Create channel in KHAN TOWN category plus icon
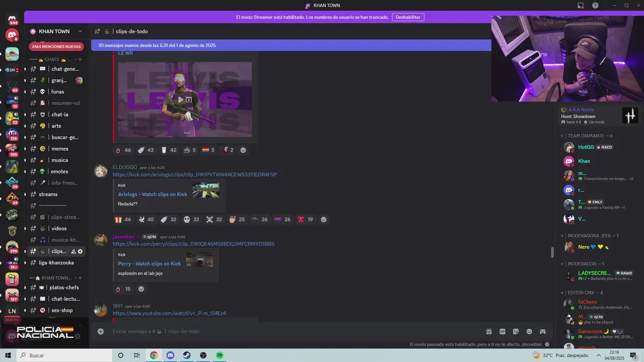The image size is (644, 362). click(80, 278)
